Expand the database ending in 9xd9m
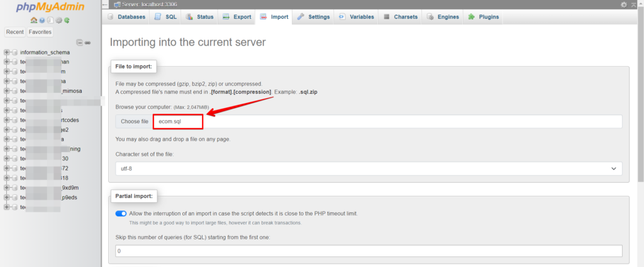 click(x=6, y=188)
